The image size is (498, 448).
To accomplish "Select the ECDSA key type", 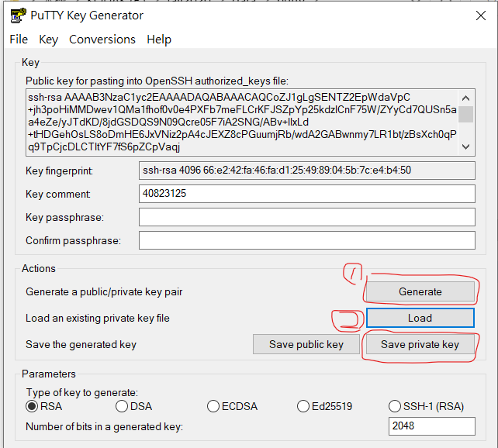I will coord(232,406).
